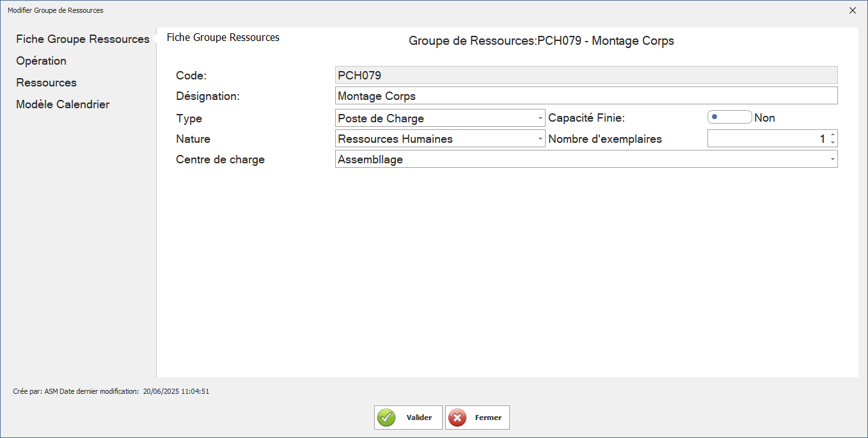This screenshot has width=868, height=438.
Task: Close the Modifier Groupe de Ressources window
Action: pyautogui.click(x=852, y=10)
